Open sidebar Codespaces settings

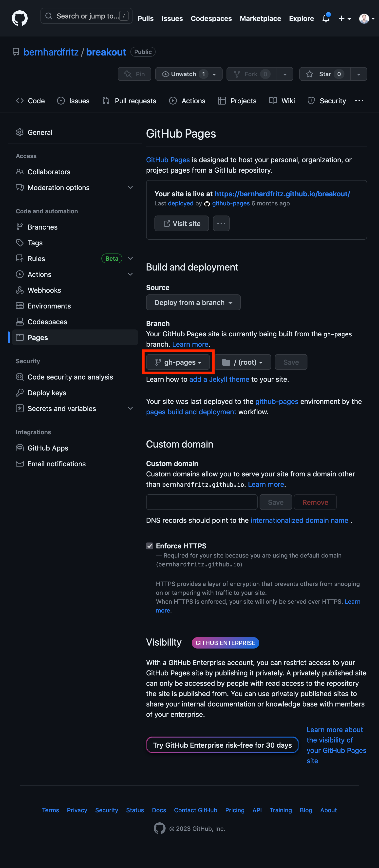(75, 322)
